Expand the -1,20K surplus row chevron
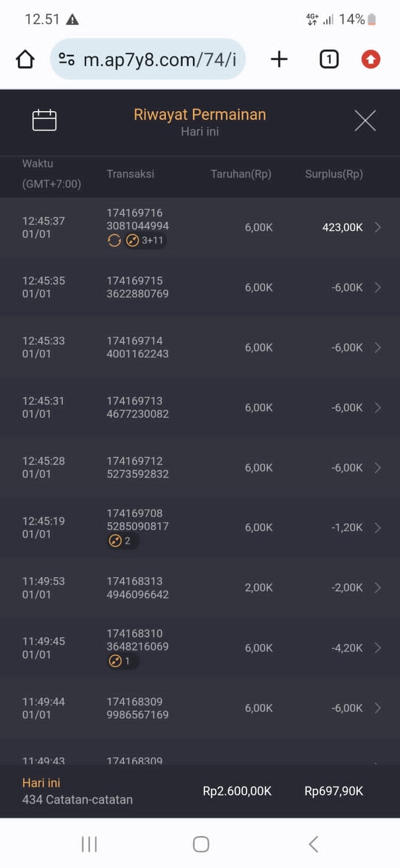 pyautogui.click(x=378, y=528)
